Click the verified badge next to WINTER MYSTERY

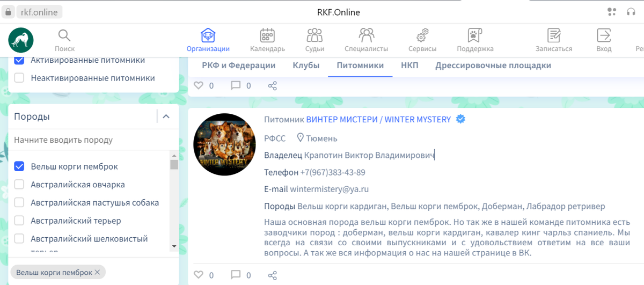click(x=460, y=119)
